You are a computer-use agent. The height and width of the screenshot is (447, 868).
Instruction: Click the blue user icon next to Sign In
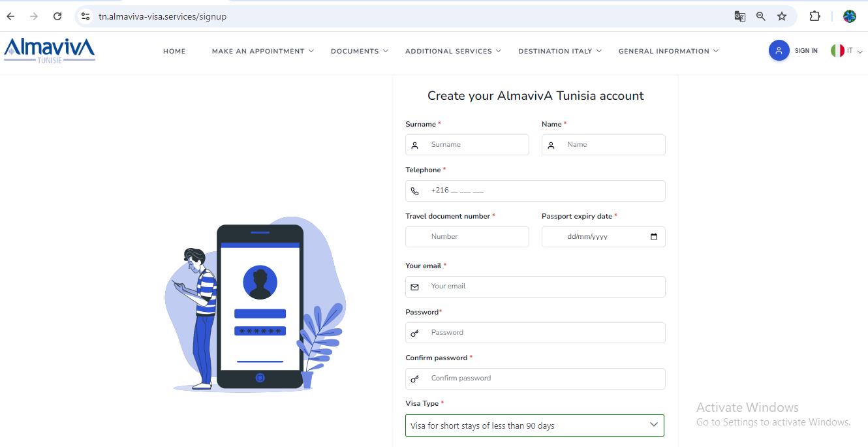pos(779,50)
